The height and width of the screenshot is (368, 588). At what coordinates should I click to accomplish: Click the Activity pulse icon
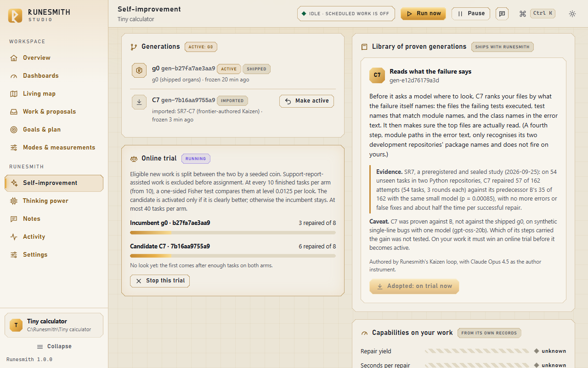coord(14,237)
